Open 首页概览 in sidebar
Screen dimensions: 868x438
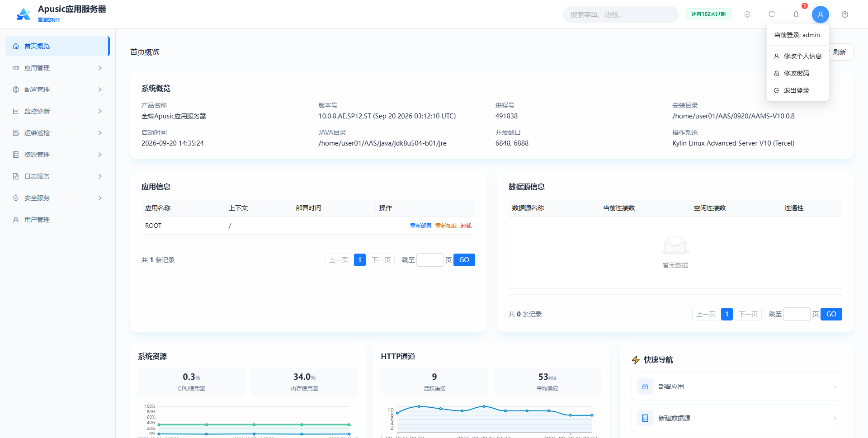[57, 46]
